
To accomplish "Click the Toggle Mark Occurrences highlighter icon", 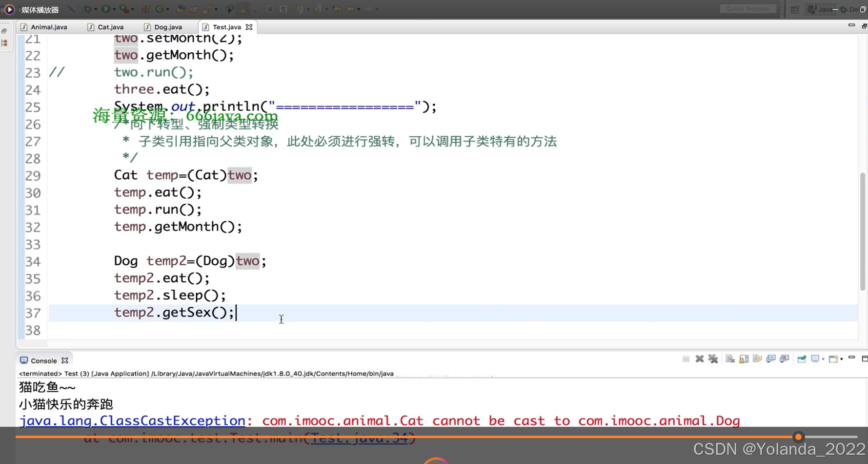I will tap(243, 9).
